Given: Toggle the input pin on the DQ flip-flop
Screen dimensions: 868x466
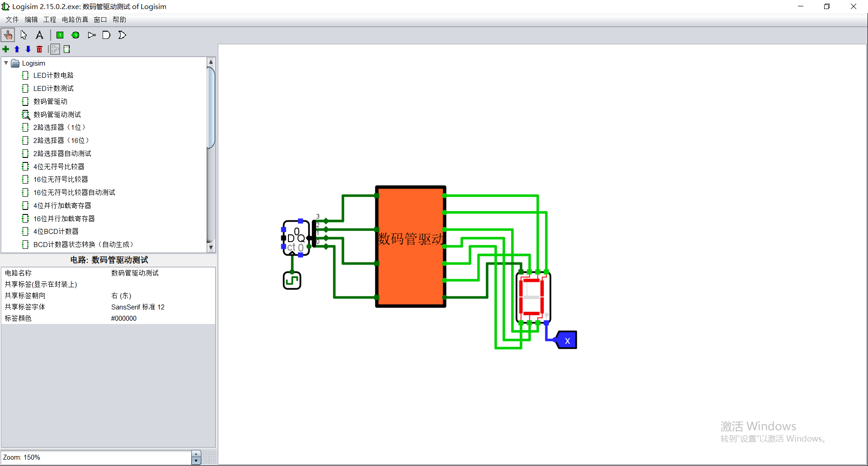Looking at the screenshot, I should pyautogui.click(x=283, y=238).
